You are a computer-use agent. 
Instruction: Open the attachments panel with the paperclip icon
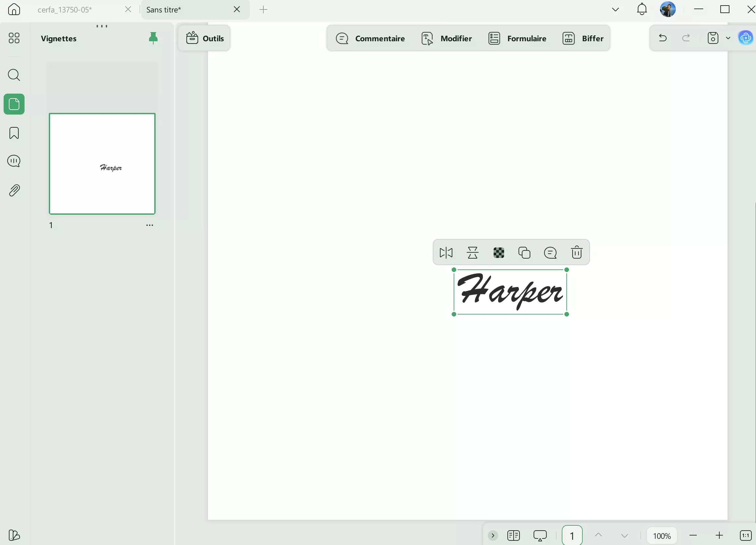click(14, 190)
